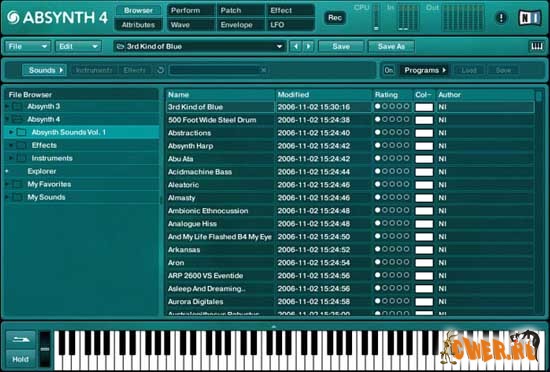Viewport: 550px width, 372px height.
Task: Open the File dropdown menu
Action: click(x=28, y=46)
